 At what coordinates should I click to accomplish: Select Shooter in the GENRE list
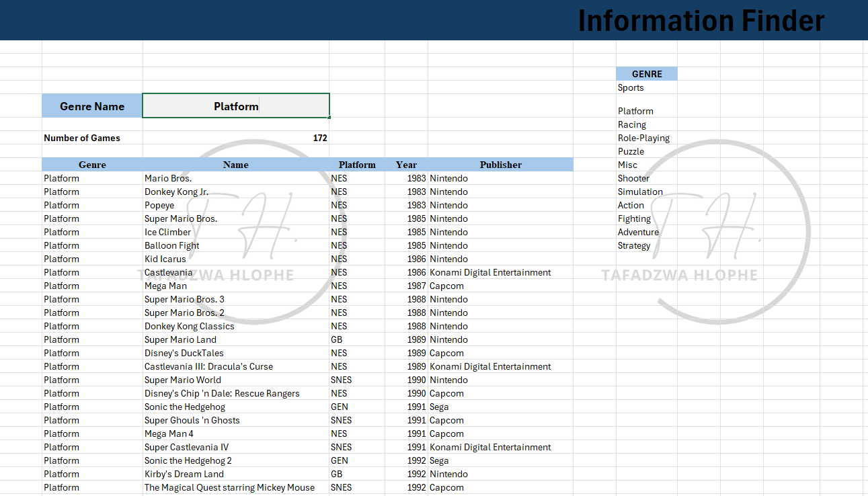[633, 178]
